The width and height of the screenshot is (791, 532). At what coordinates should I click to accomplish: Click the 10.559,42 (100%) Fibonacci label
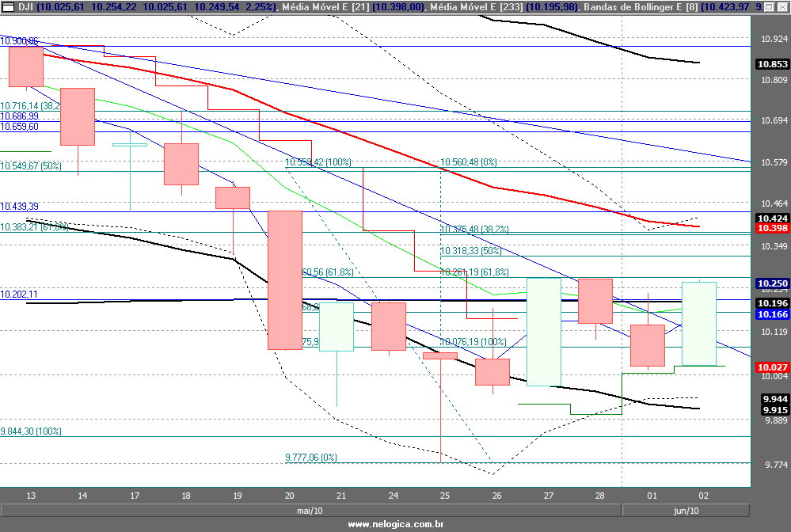[x=318, y=162]
